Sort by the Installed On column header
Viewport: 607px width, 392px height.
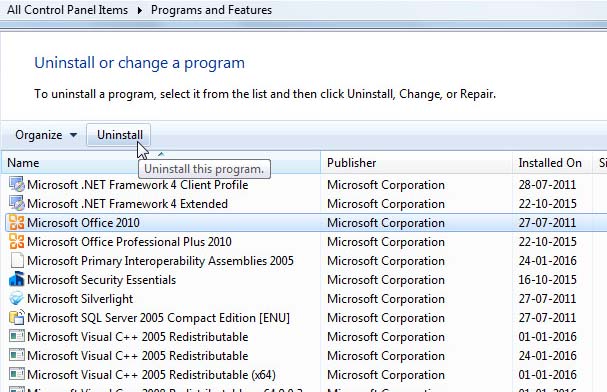coord(552,163)
